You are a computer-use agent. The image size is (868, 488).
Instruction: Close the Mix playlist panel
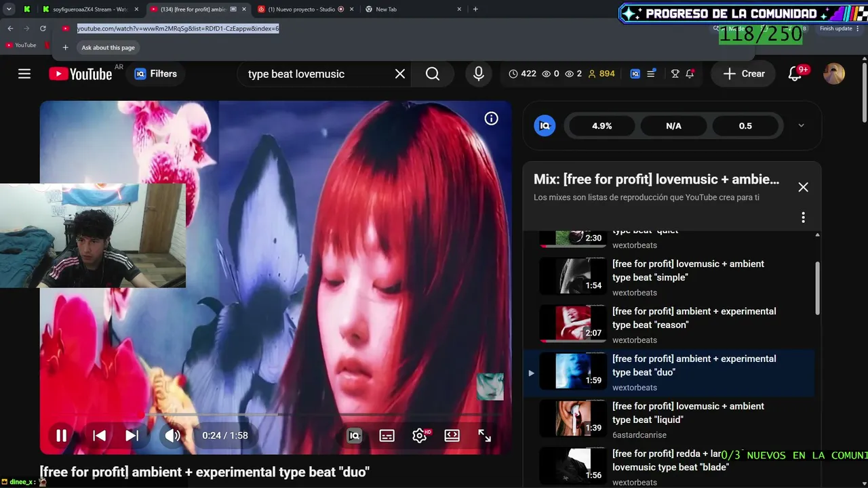click(x=803, y=187)
